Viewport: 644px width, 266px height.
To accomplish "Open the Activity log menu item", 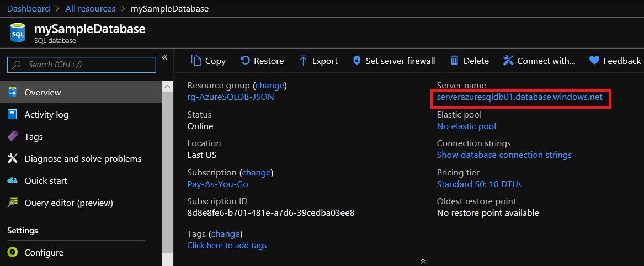I will point(81,115).
